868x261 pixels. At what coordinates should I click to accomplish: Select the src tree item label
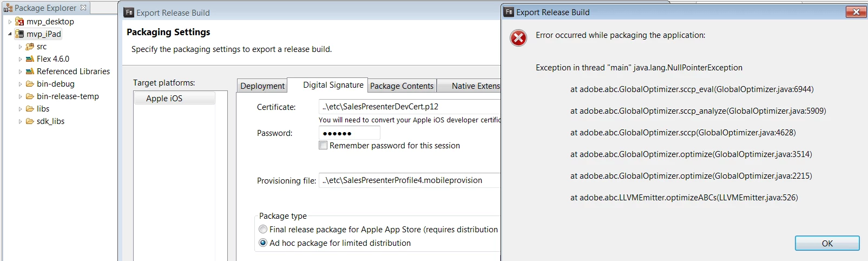(x=42, y=47)
